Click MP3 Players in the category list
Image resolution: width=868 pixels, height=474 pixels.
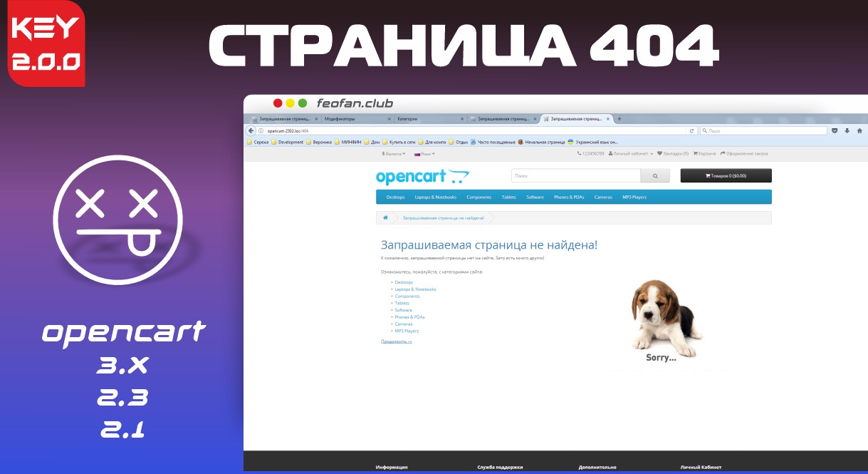tap(407, 331)
